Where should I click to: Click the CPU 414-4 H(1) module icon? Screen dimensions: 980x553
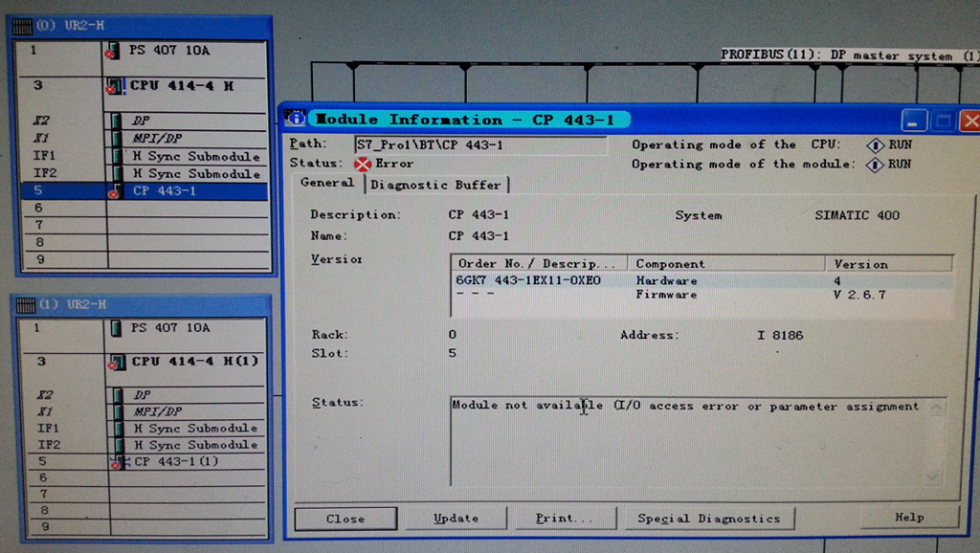coord(116,362)
